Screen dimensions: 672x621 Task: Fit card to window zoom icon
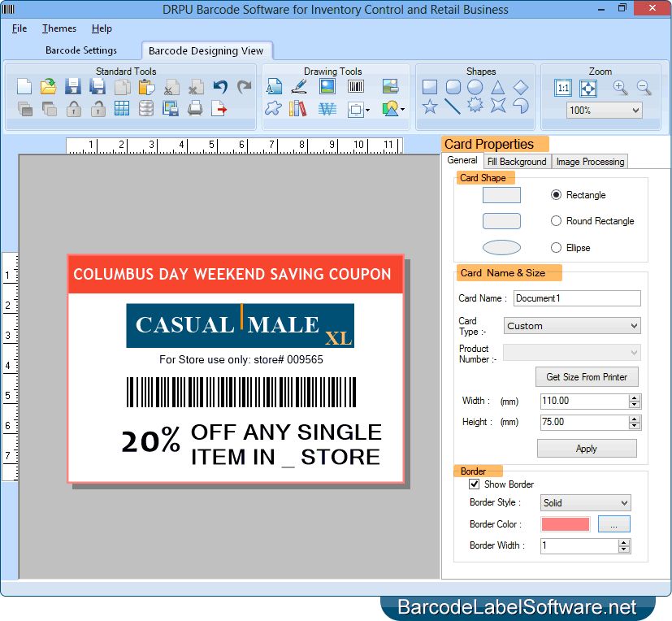pyautogui.click(x=588, y=89)
